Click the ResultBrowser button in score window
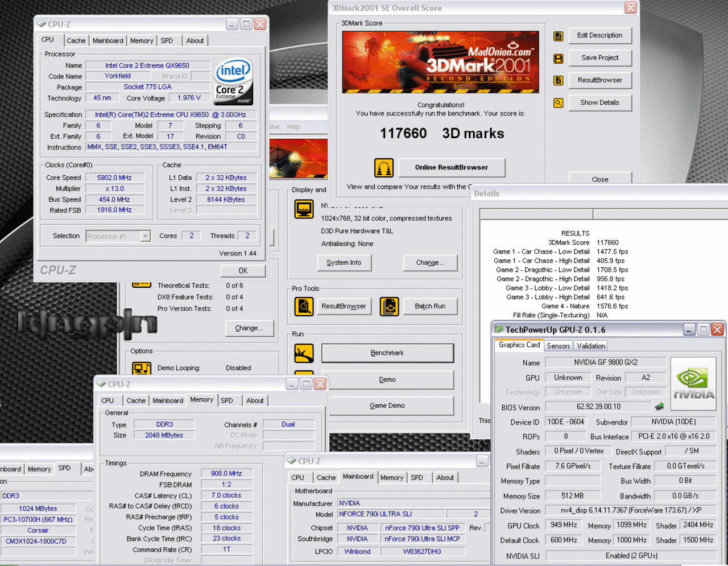Viewport: 728px width, 566px height. [599, 80]
